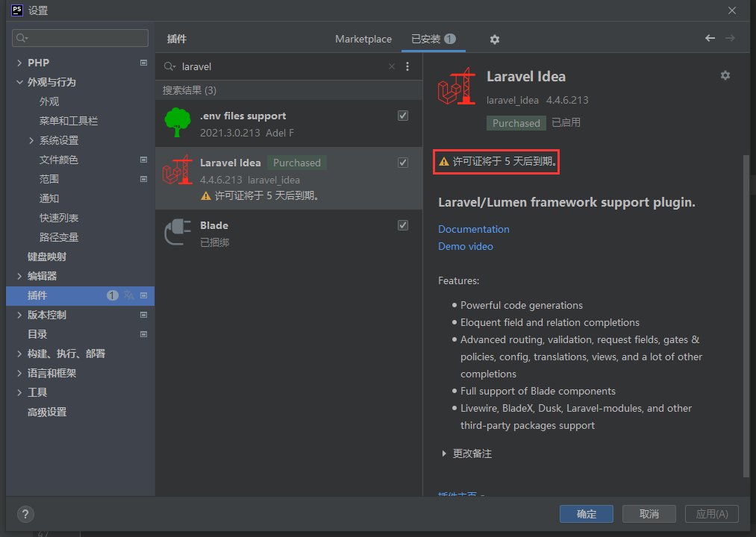Expand the 更改备注 section
The image size is (756, 537).
click(444, 453)
